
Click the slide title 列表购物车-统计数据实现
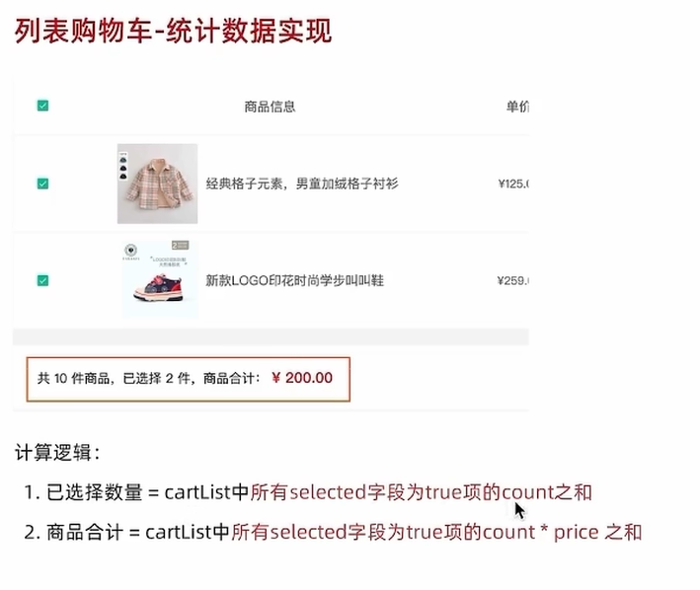[173, 31]
